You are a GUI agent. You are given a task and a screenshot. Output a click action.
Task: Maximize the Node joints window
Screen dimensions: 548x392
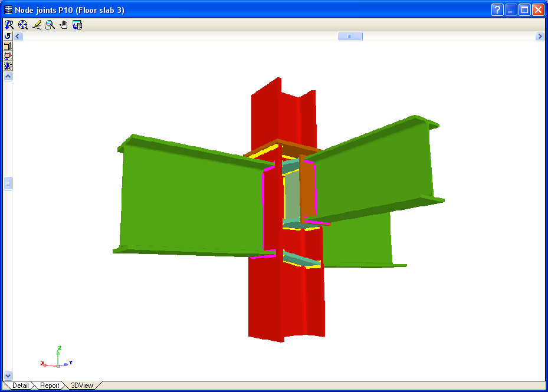coord(524,10)
